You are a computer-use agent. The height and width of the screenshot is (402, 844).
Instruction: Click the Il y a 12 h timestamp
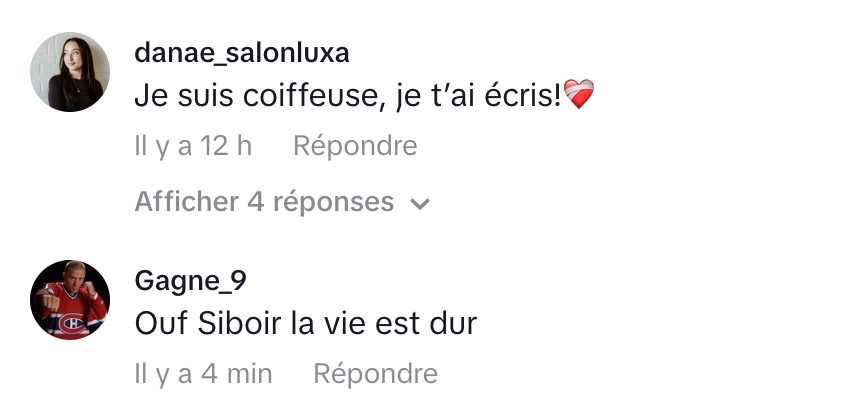193,146
